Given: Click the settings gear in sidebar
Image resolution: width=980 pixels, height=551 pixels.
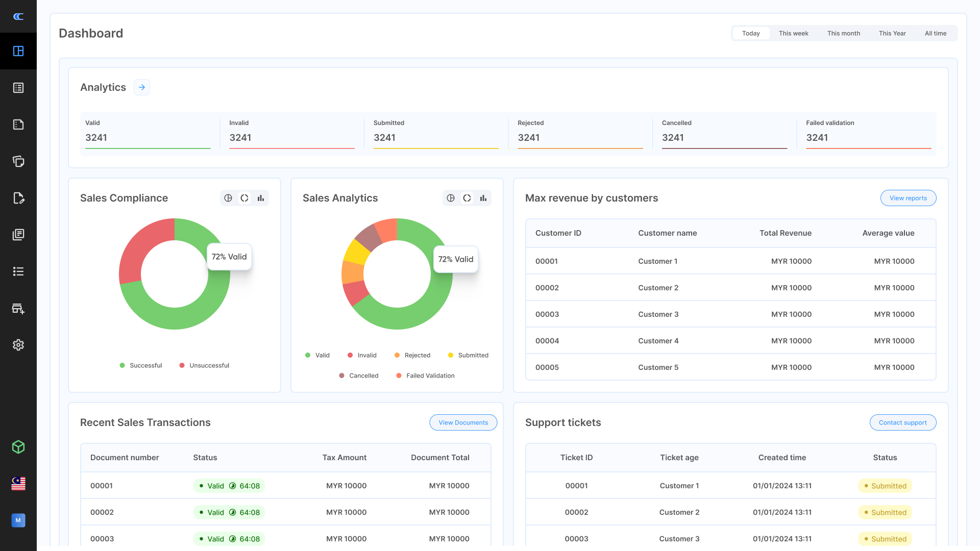Looking at the screenshot, I should (18, 345).
